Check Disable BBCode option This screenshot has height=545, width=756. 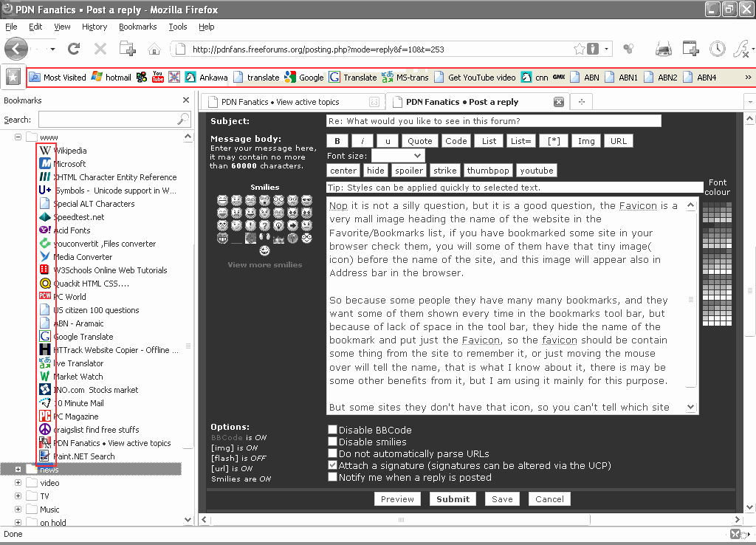[332, 429]
